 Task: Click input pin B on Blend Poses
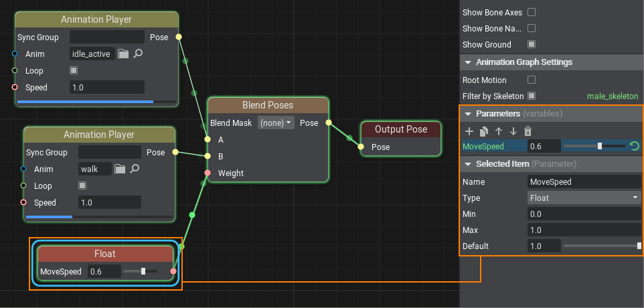(x=208, y=156)
